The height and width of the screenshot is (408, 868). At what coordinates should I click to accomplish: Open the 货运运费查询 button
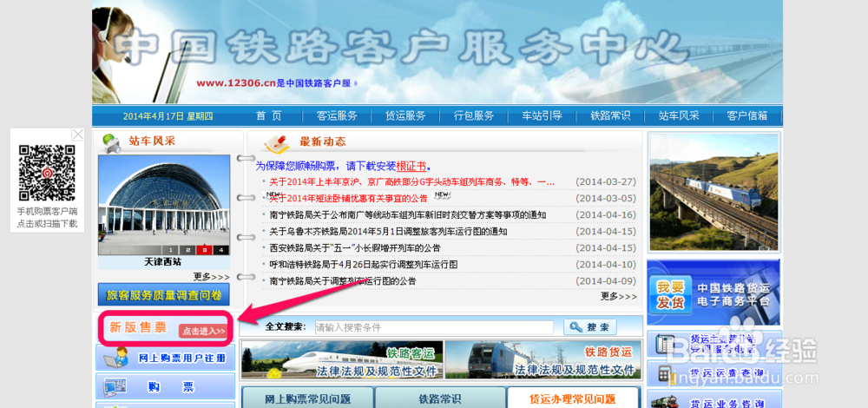point(714,373)
